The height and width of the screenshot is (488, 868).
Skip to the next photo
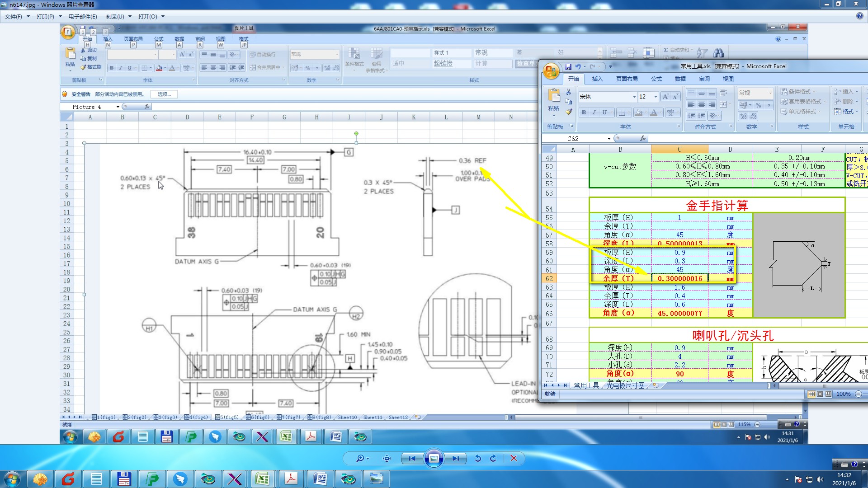tap(455, 458)
